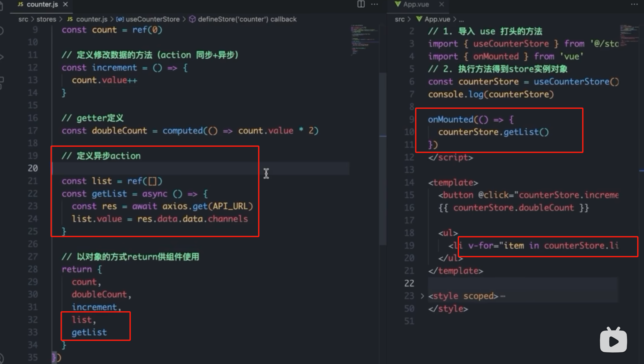This screenshot has height=364, width=644.
Task: Click 'useCounterStore()' in the counterStore declaration
Action: tap(576, 82)
